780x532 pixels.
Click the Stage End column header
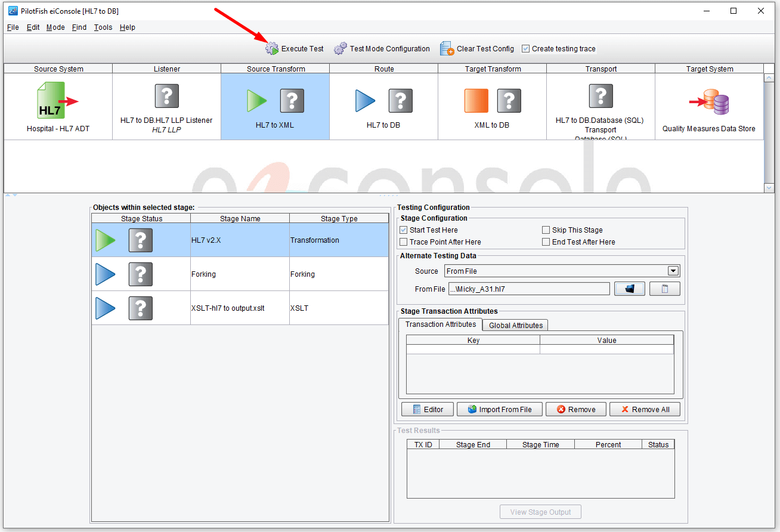tap(473, 444)
